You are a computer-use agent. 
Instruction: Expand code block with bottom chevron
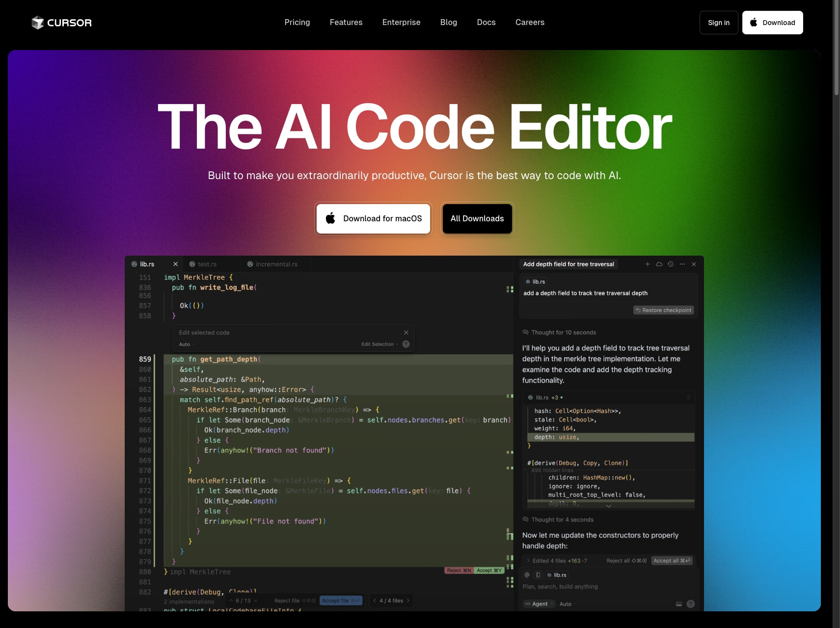click(609, 506)
